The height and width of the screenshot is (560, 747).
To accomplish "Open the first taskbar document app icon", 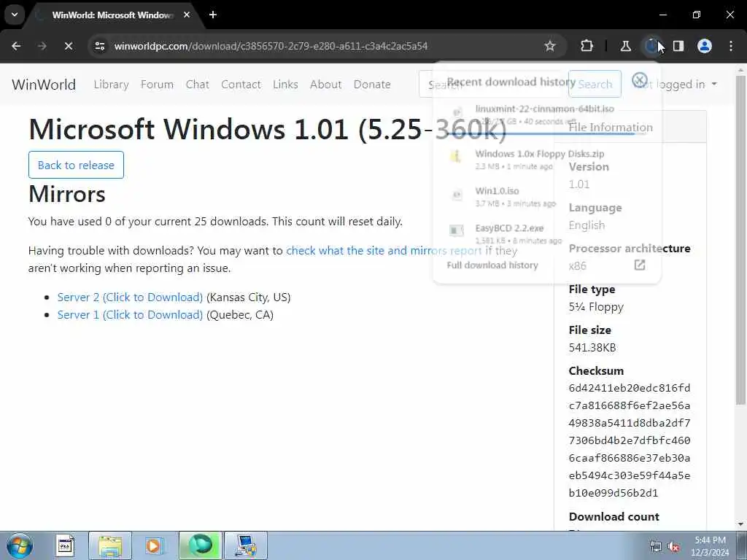I will (65, 545).
